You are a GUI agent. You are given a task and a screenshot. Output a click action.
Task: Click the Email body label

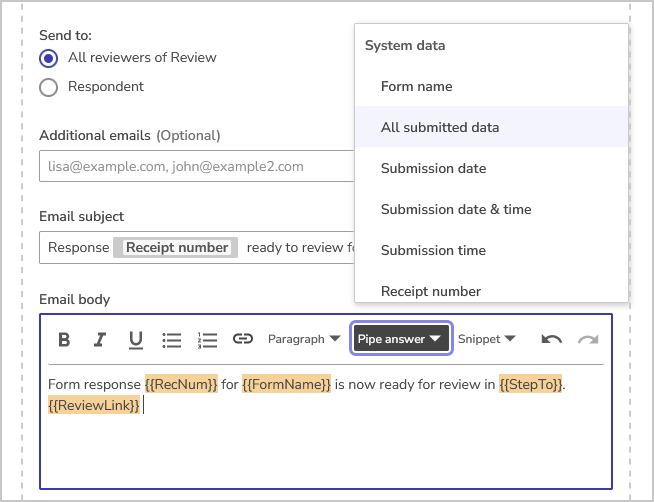pyautogui.click(x=75, y=299)
